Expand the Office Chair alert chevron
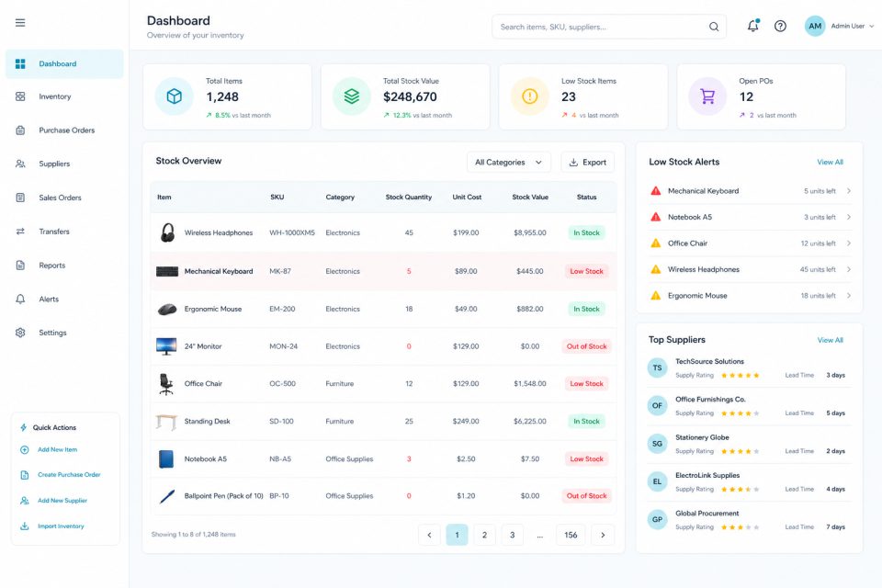This screenshot has height=588, width=882. point(849,243)
